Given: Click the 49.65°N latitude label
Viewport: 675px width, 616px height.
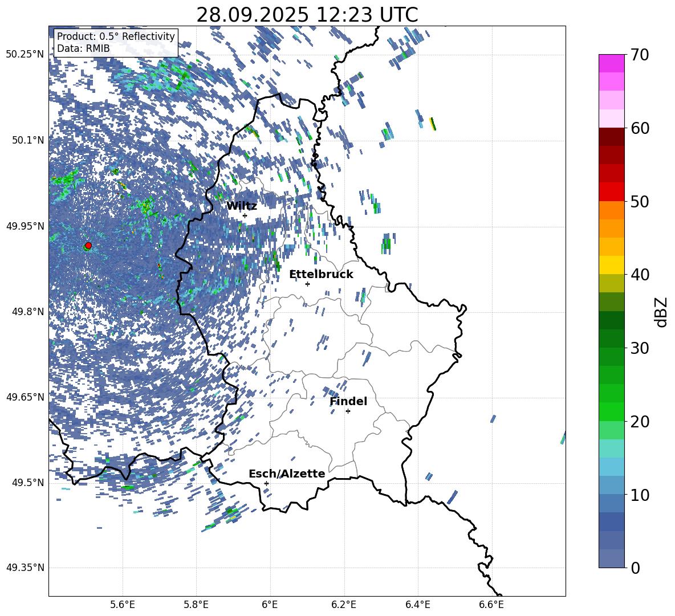Looking at the screenshot, I should [x=25, y=397].
